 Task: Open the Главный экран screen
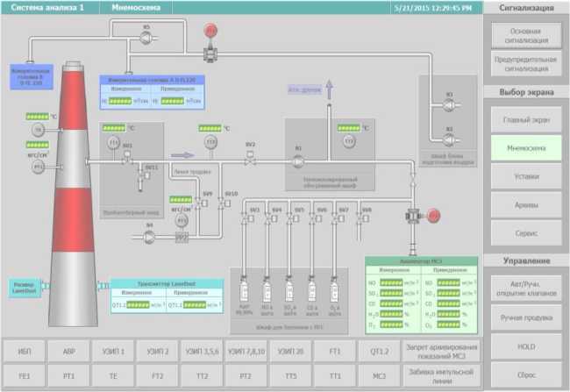(x=525, y=119)
